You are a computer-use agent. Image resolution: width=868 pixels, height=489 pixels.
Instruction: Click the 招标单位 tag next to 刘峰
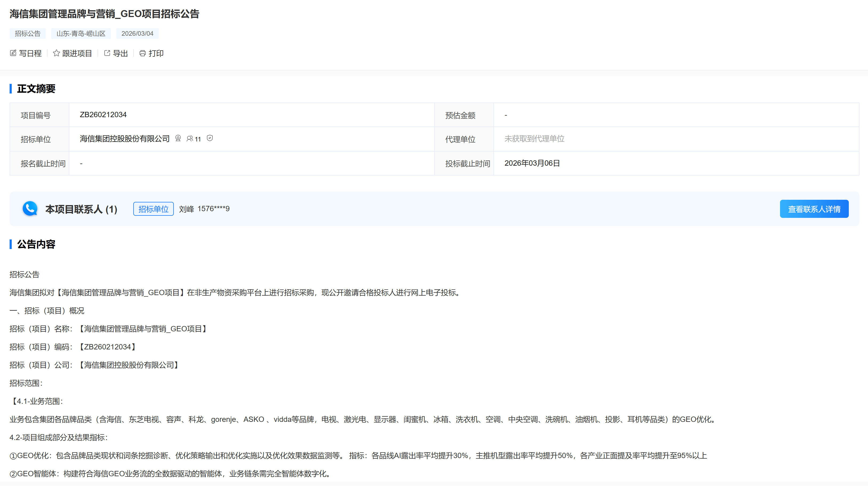(153, 209)
